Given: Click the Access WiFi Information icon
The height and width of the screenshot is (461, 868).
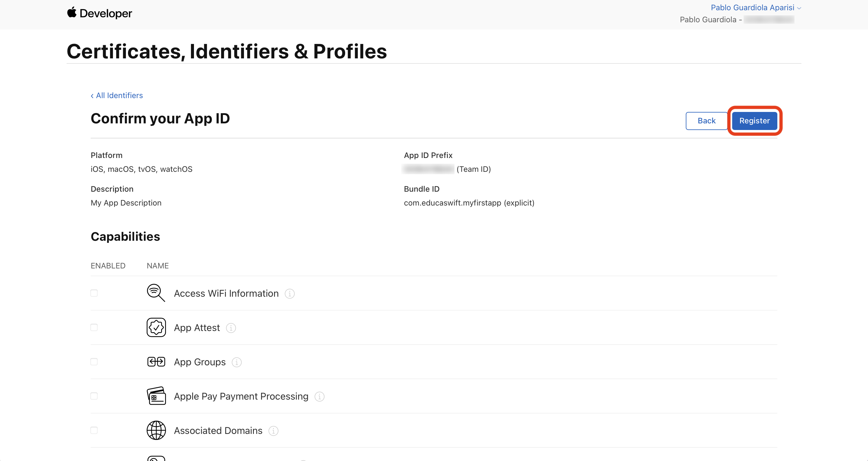Looking at the screenshot, I should click(156, 293).
